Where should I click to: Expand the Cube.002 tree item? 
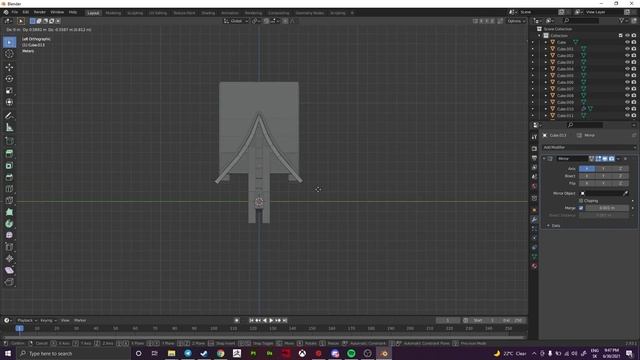[x=546, y=56]
